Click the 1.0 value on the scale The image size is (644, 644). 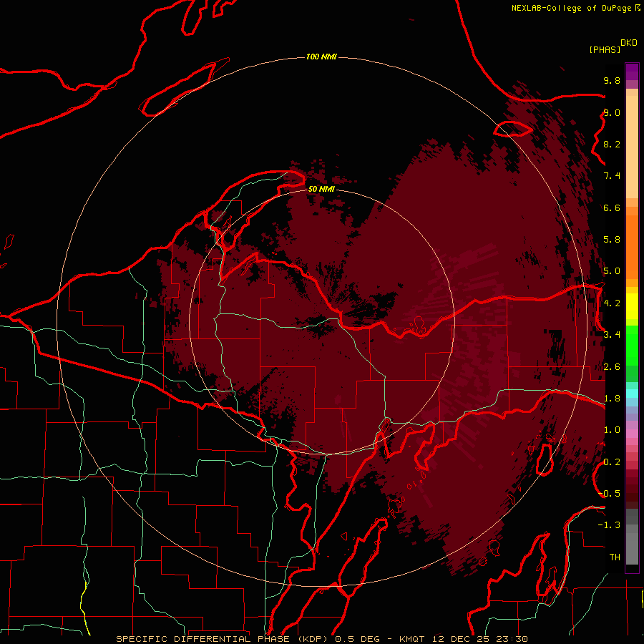pyautogui.click(x=612, y=430)
